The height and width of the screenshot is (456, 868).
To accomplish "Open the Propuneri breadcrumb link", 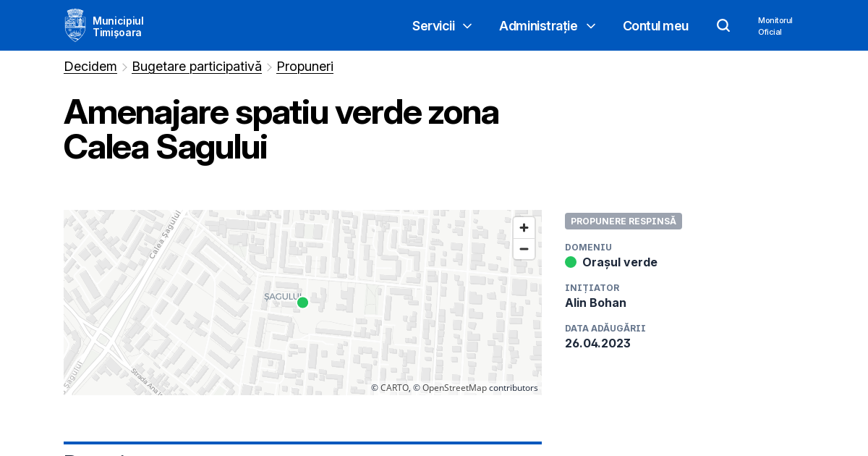I will (305, 67).
